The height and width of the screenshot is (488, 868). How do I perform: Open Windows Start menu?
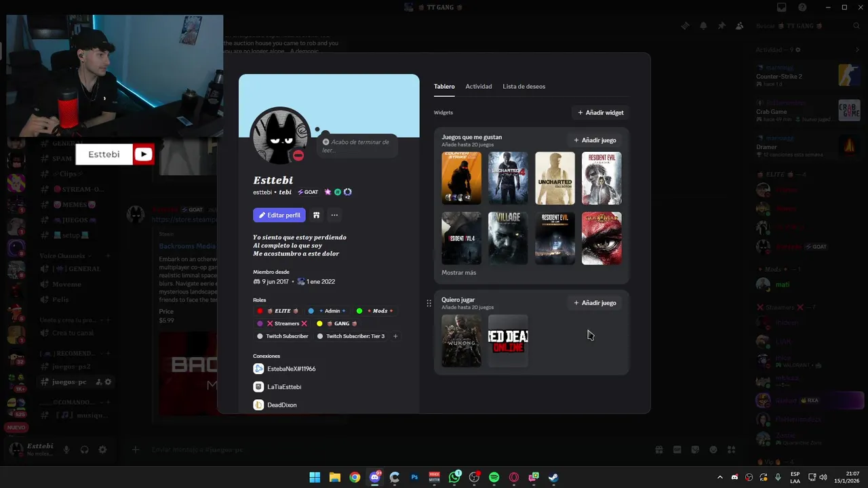[315, 477]
